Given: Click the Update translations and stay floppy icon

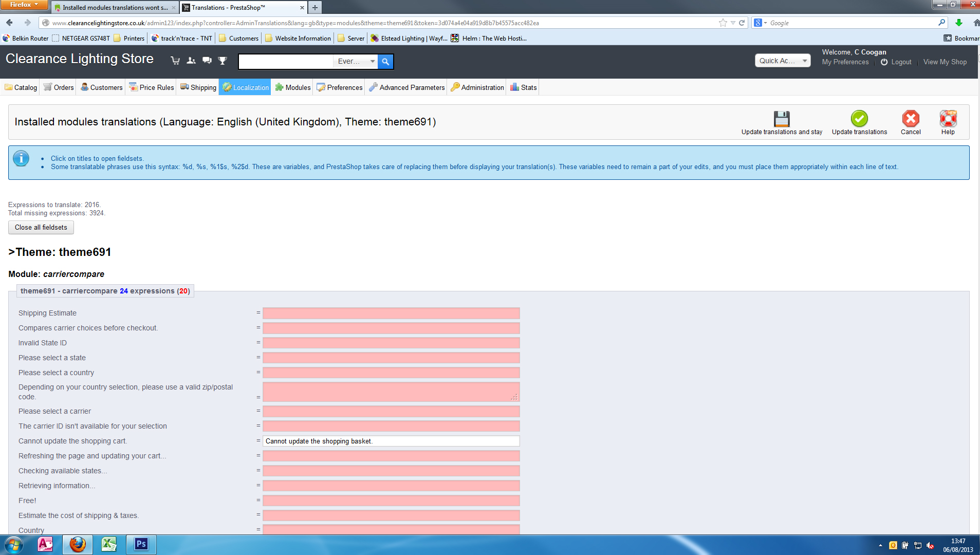Looking at the screenshot, I should (782, 119).
